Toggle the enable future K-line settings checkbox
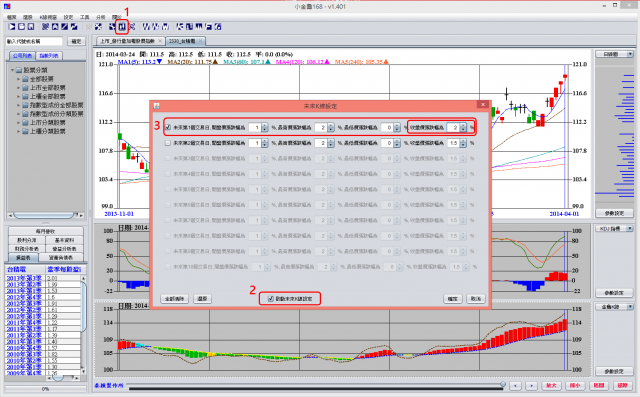The image size is (640, 397). pyautogui.click(x=271, y=299)
